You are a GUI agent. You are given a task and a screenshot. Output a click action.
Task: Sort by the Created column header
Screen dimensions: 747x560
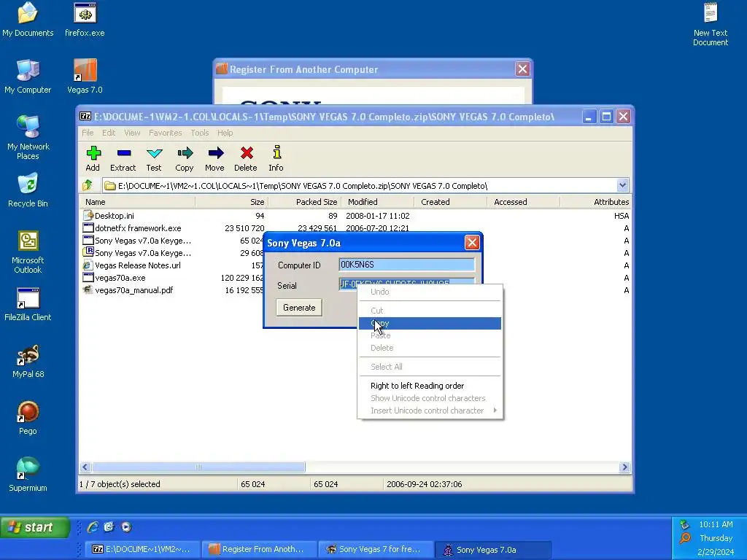click(x=450, y=202)
